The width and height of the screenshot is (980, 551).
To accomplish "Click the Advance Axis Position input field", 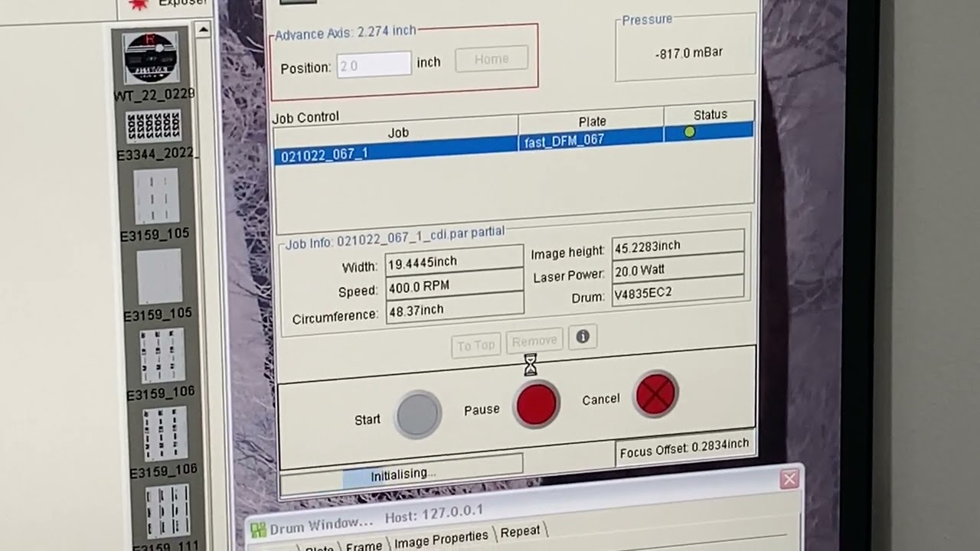I will pyautogui.click(x=374, y=65).
